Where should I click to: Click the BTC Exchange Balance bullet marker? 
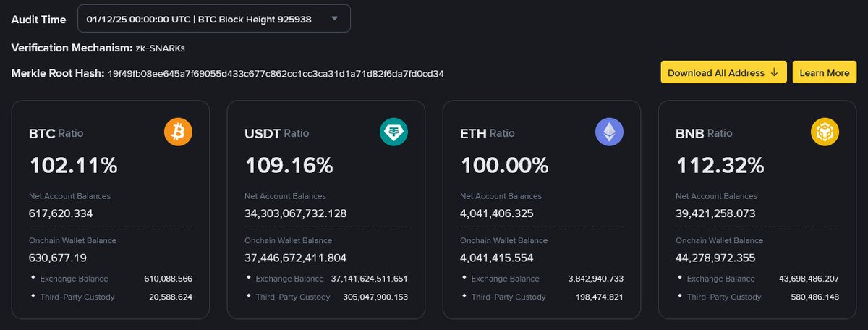click(x=33, y=278)
